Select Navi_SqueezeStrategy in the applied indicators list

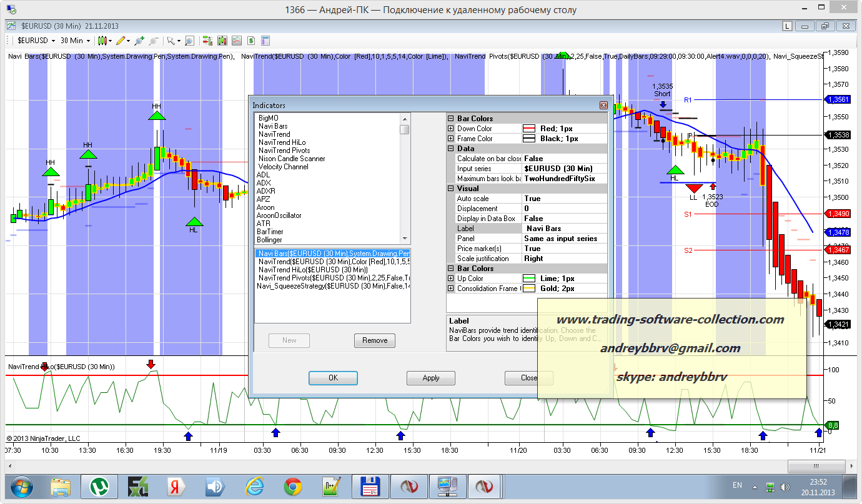pos(332,286)
